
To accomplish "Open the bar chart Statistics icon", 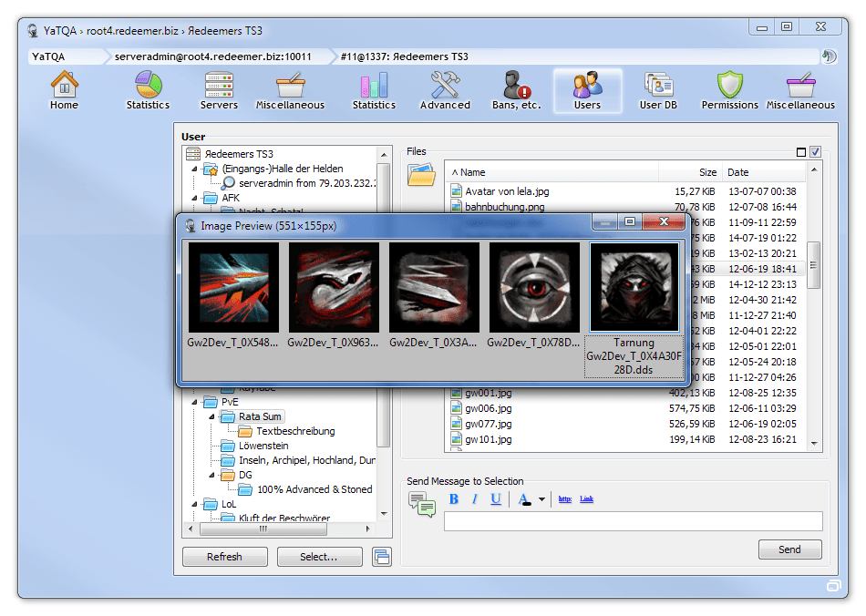I will click(374, 91).
